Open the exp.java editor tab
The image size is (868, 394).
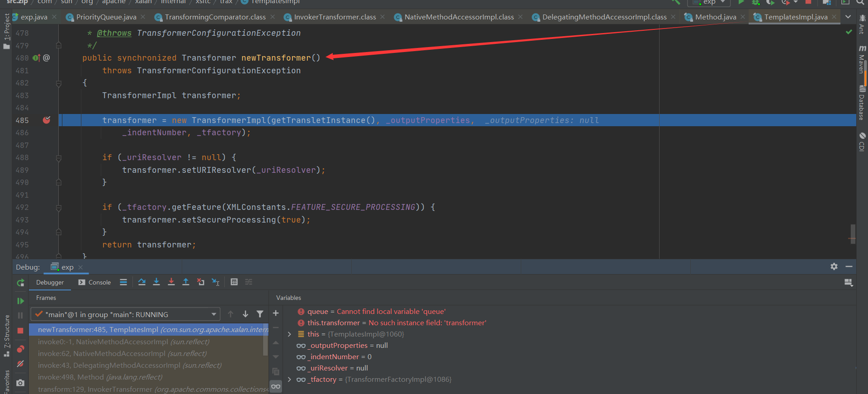pos(34,17)
